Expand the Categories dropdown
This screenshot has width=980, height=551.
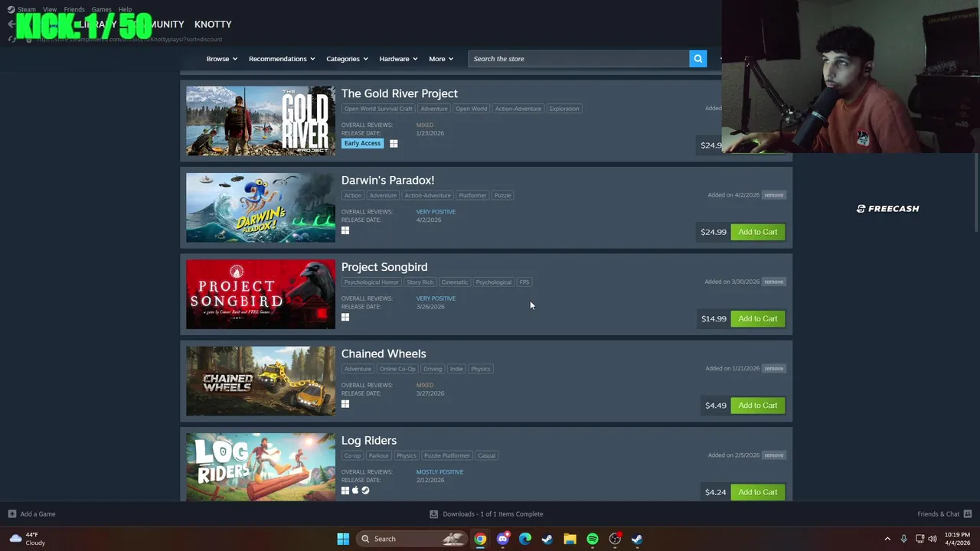tap(348, 59)
